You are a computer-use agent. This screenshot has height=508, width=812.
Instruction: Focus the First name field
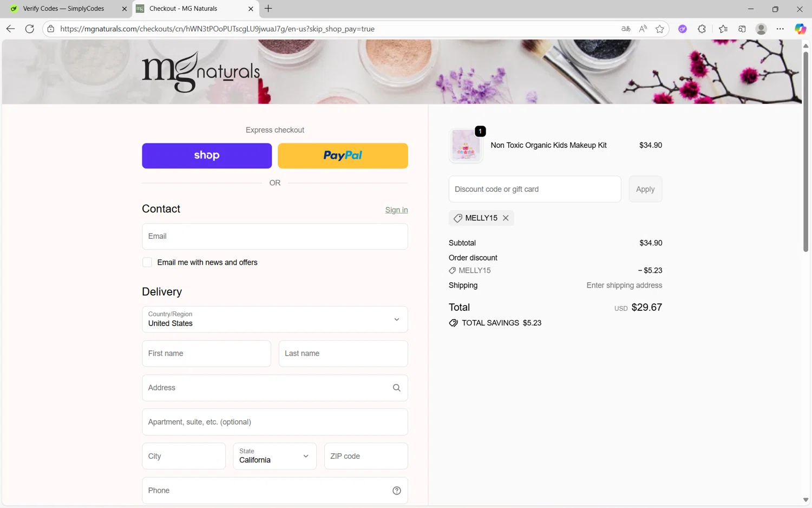coord(206,354)
